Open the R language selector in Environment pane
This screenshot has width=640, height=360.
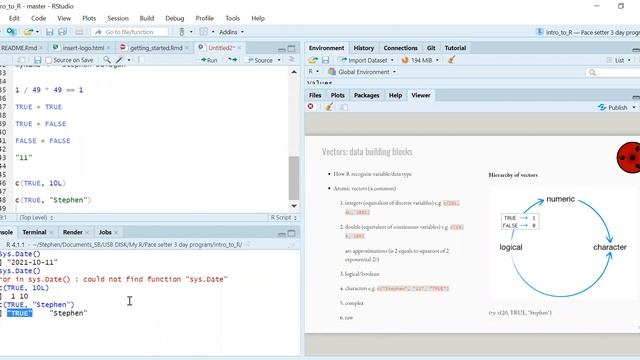(313, 71)
